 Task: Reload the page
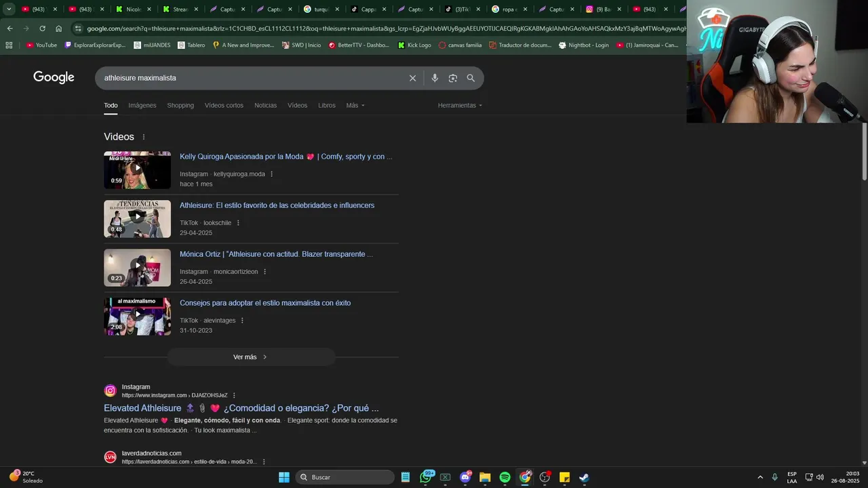(x=42, y=28)
